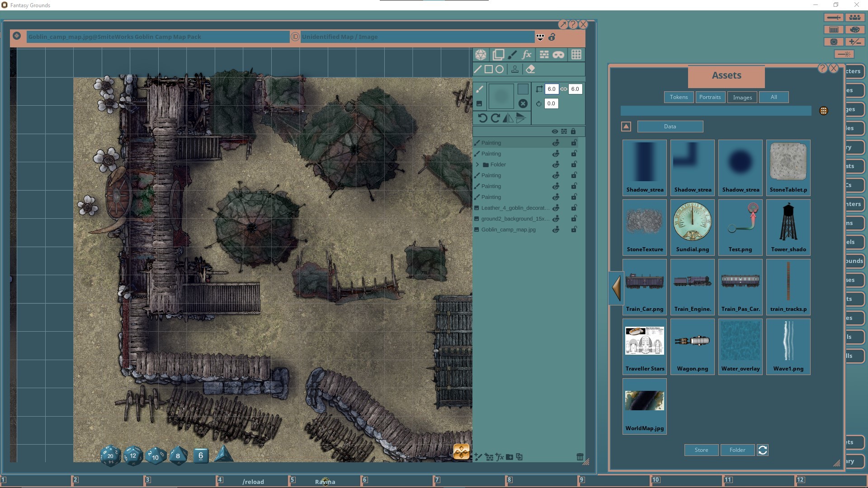Open the effects (fx) panel on the map toolbar
Image resolution: width=868 pixels, height=488 pixels.
[526, 55]
